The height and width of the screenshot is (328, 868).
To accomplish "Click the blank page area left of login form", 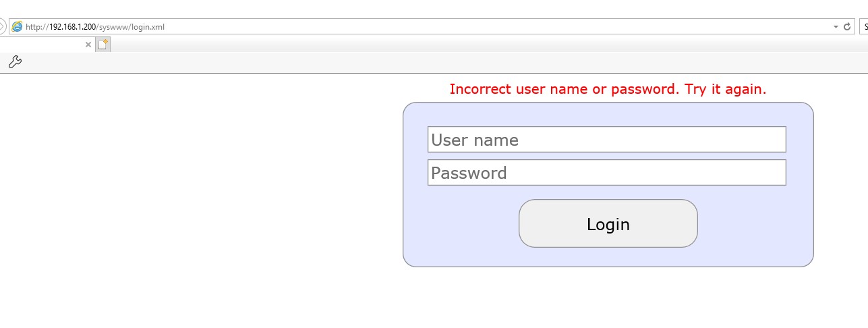I will 202,202.
